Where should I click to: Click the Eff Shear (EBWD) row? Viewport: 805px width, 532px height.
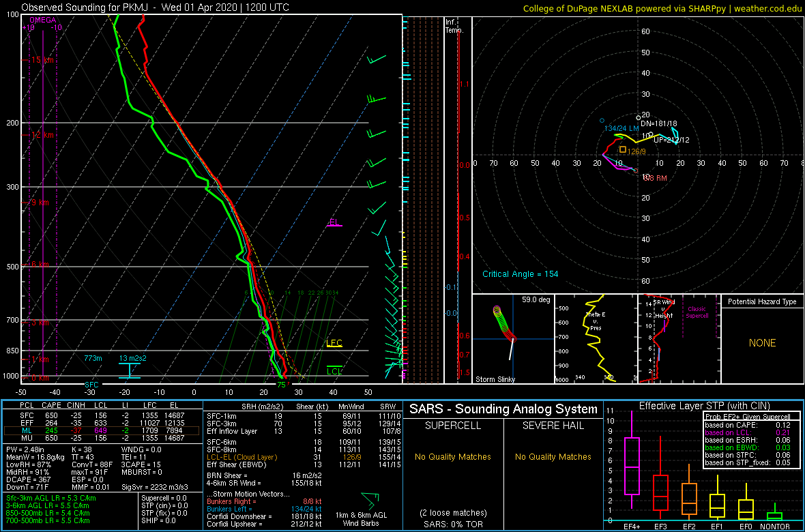[x=303, y=464]
